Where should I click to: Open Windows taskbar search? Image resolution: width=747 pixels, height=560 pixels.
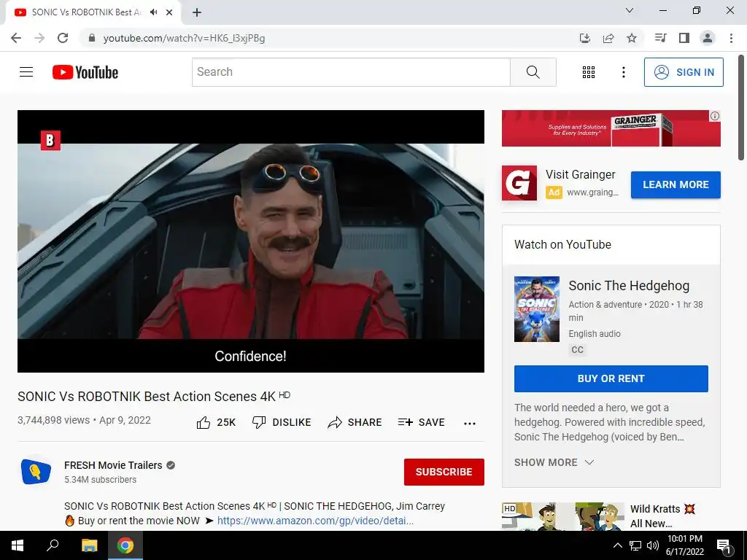[x=53, y=545]
